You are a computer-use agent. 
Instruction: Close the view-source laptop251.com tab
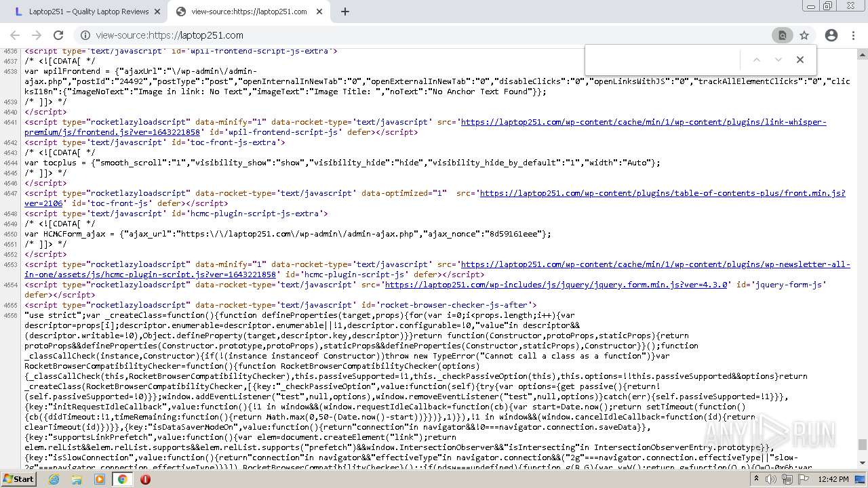320,12
